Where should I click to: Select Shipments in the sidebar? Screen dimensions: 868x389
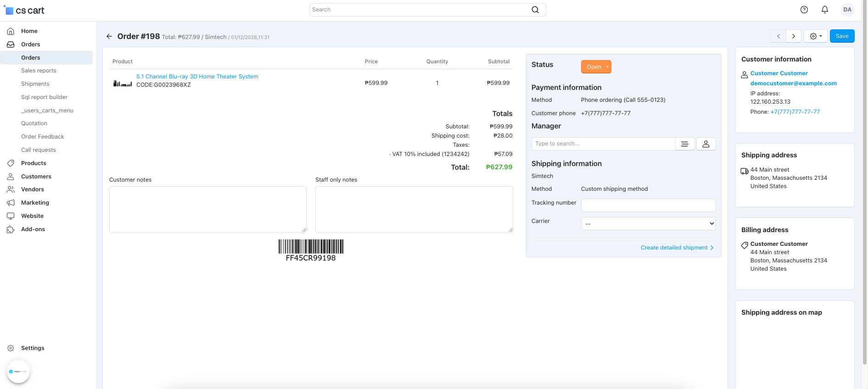tap(35, 84)
